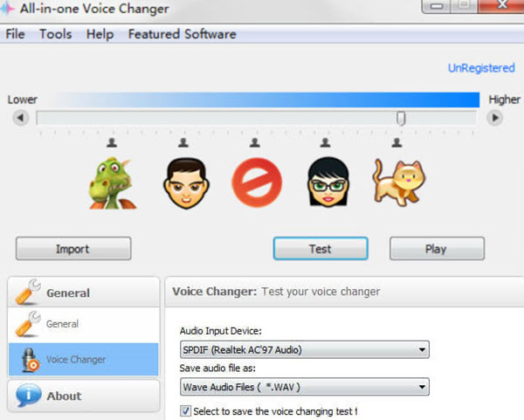Click the blue info bubble About icon

[28, 396]
